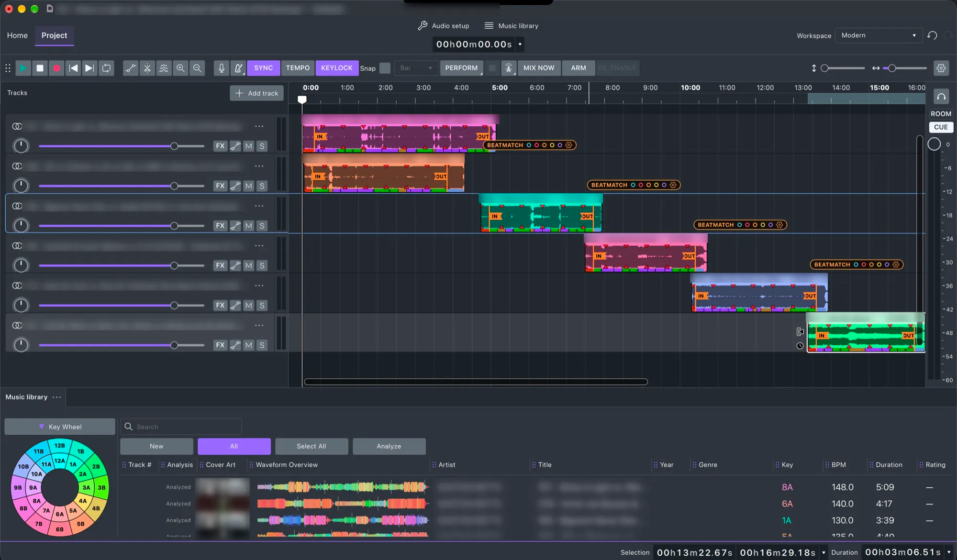The image size is (957, 560).
Task: Click the headphones monitor icon
Action: click(941, 97)
